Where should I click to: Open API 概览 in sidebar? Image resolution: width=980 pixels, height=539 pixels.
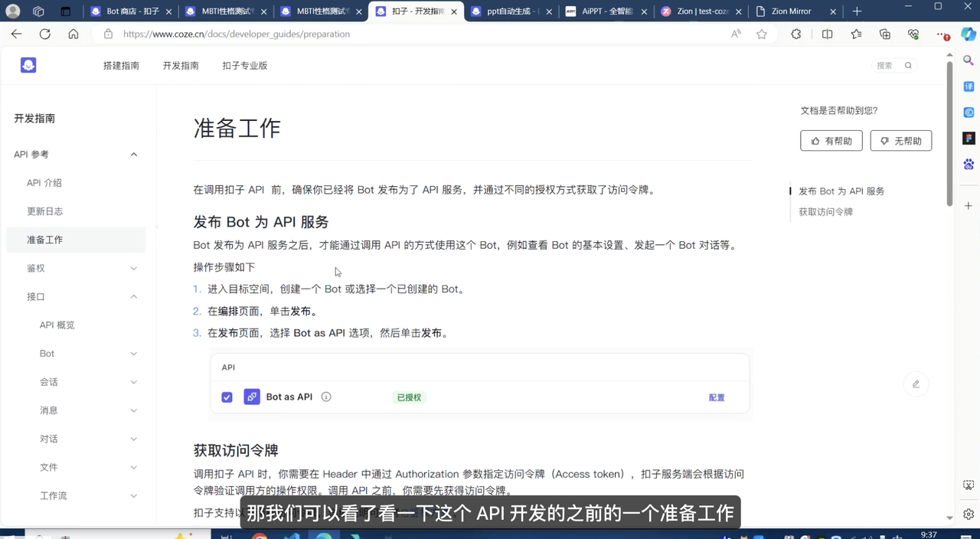[x=57, y=325]
